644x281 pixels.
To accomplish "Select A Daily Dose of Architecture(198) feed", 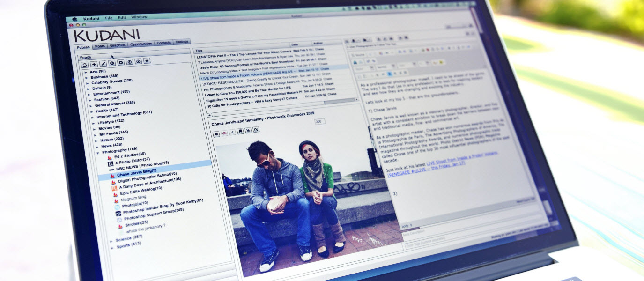I will [150, 182].
